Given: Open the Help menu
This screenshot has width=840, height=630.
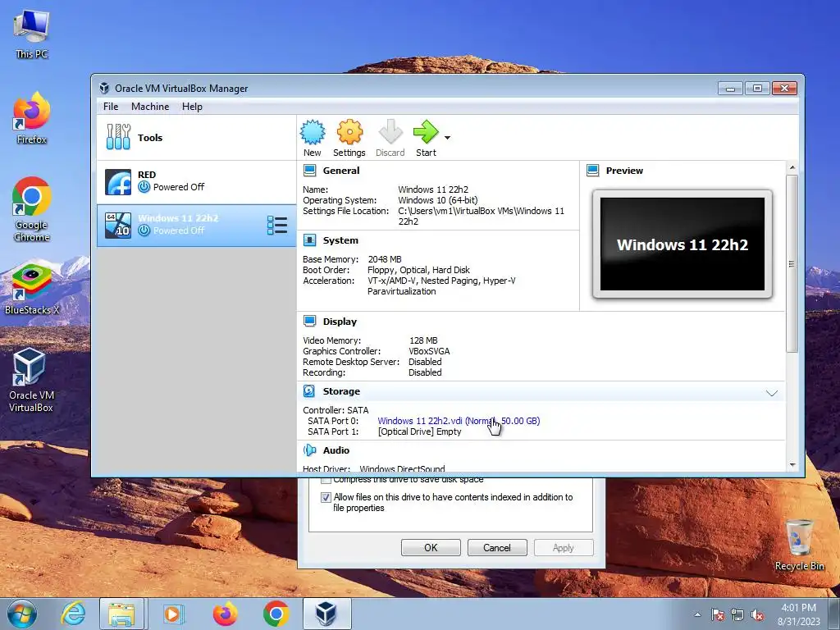Looking at the screenshot, I should pos(192,107).
